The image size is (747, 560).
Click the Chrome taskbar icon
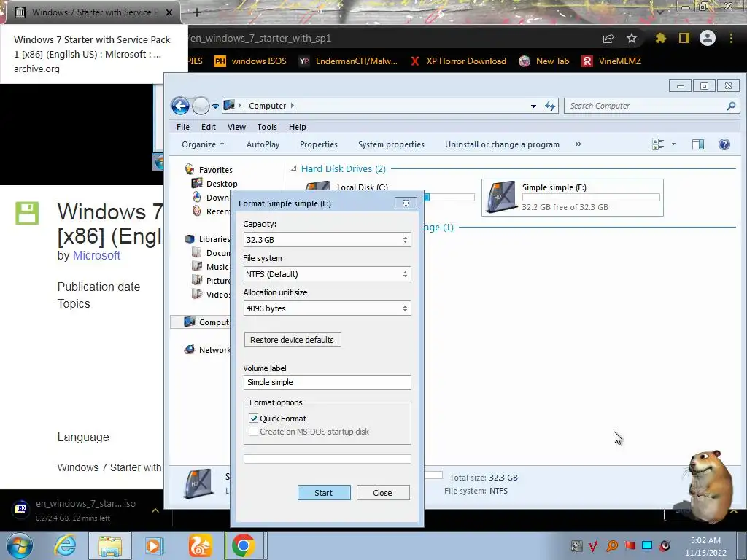(x=244, y=545)
